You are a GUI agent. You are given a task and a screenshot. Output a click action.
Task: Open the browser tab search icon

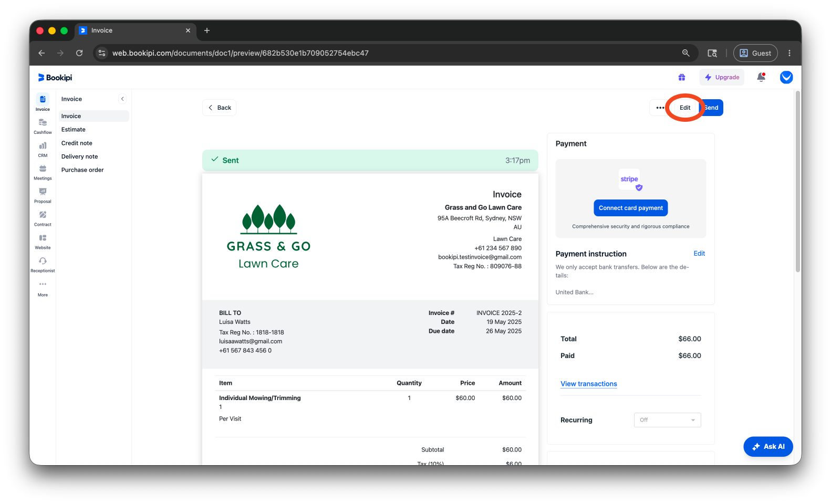pos(712,53)
